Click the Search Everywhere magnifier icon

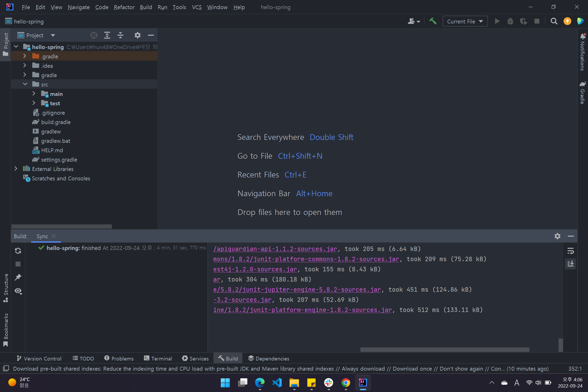(554, 21)
